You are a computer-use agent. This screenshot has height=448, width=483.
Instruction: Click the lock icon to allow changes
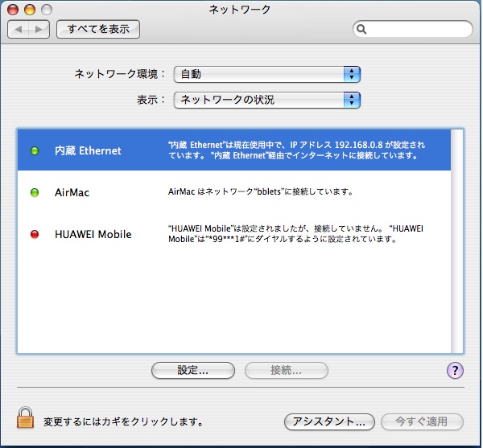[25, 417]
